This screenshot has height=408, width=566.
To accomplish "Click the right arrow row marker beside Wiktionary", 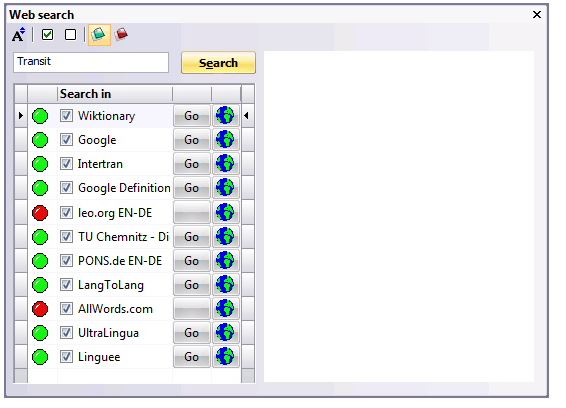I will point(21,116).
